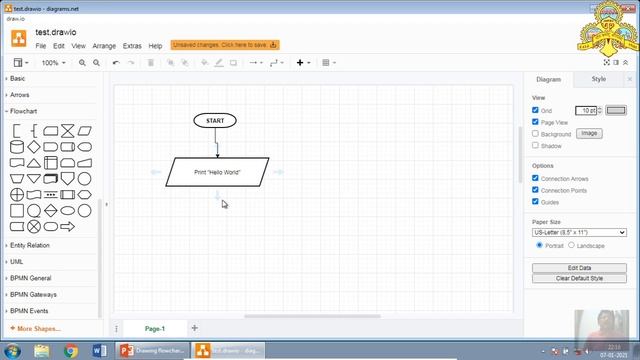Select the Page-1 tab
This screenshot has height=360, width=640.
[155, 329]
